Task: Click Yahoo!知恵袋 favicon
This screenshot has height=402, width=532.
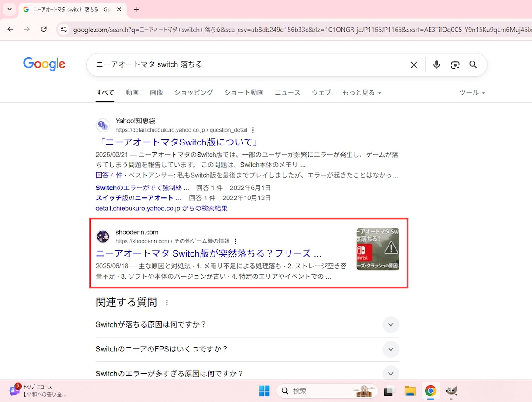Action: point(103,125)
